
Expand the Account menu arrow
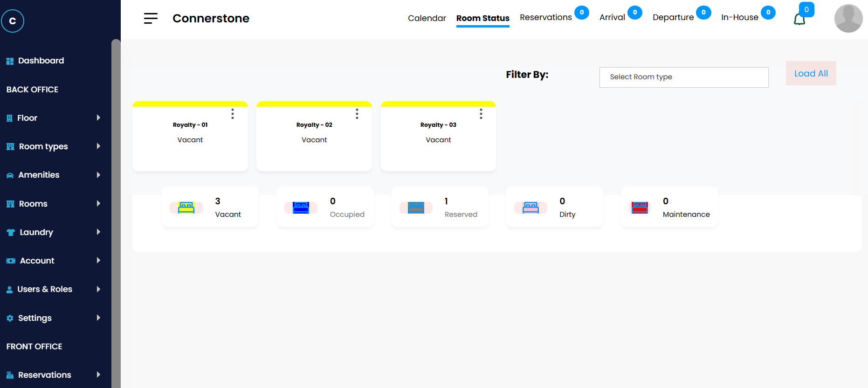(x=98, y=260)
